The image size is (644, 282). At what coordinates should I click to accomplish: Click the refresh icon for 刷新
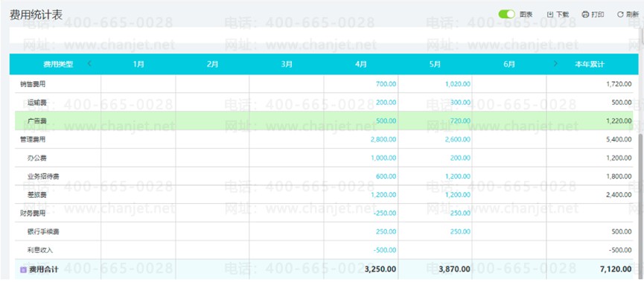tap(620, 15)
